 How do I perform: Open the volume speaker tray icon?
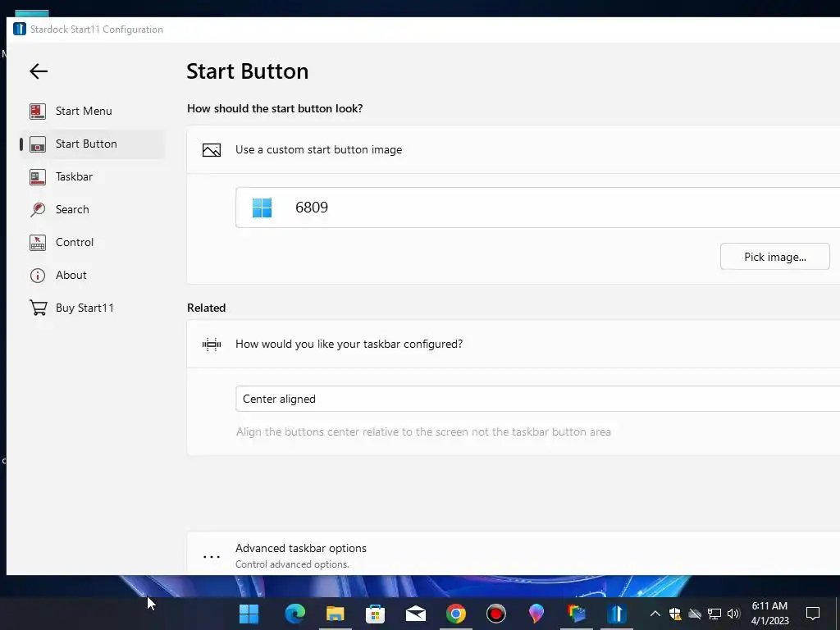click(x=733, y=614)
